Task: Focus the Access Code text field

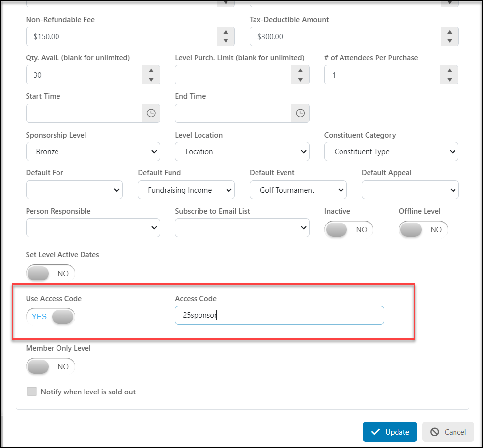Action: pos(280,315)
